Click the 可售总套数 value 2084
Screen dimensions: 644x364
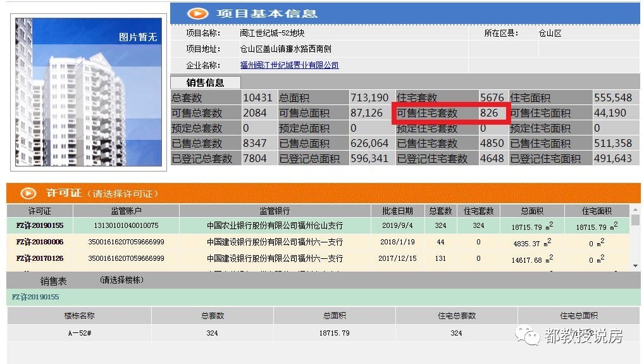pyautogui.click(x=255, y=113)
